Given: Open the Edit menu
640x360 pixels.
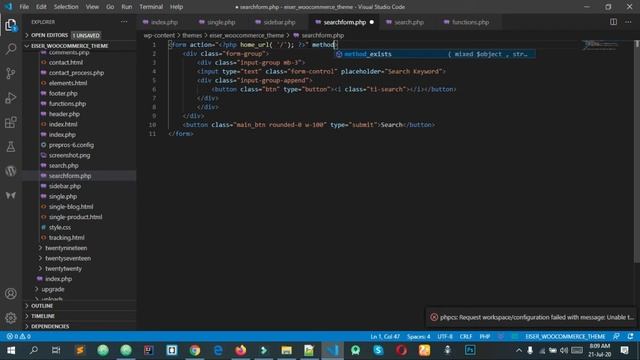Looking at the screenshot, I should pos(41,7).
